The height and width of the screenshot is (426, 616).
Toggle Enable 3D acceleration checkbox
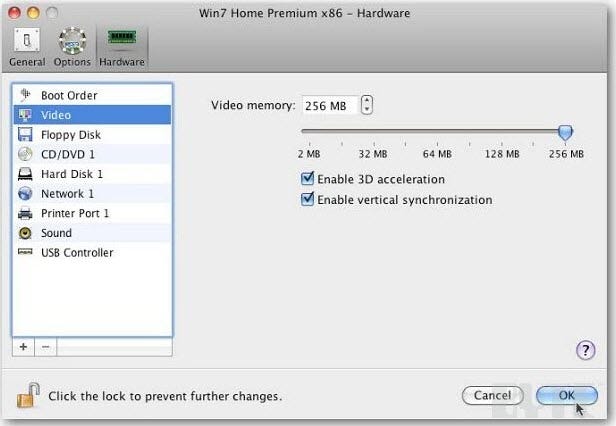[x=308, y=180]
